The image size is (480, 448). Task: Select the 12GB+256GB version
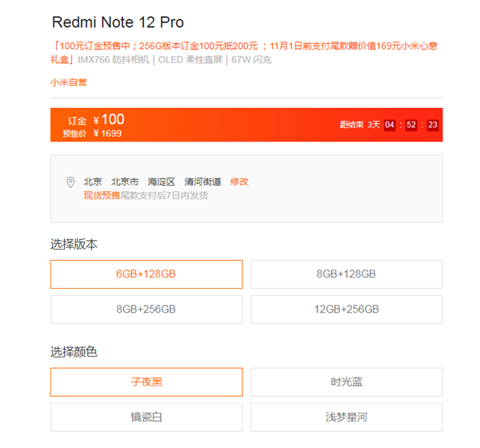pos(346,310)
